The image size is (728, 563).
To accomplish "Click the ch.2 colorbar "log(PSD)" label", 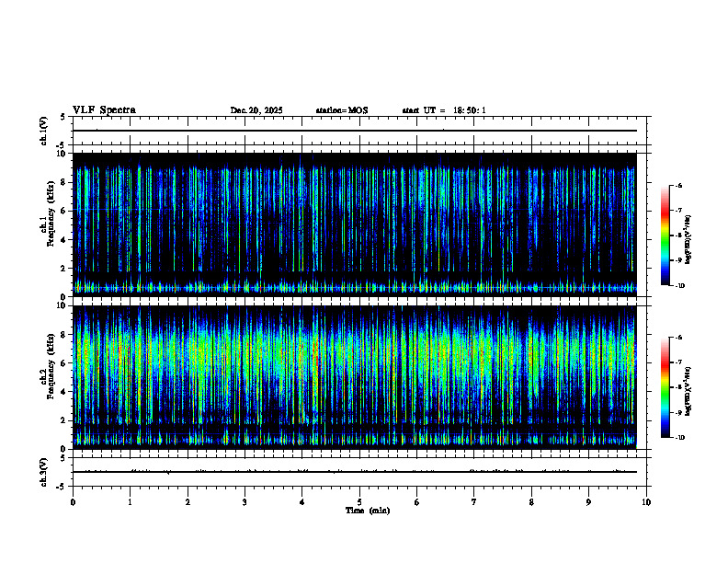I will [688, 392].
